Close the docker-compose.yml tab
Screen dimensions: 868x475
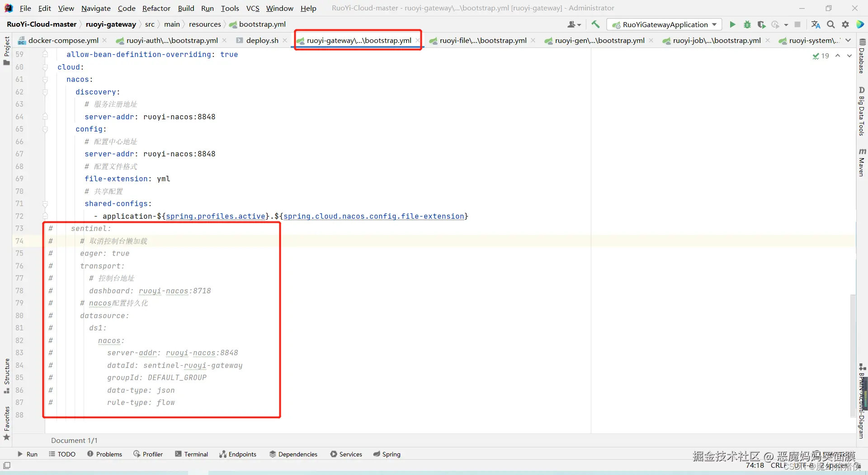[x=104, y=40]
